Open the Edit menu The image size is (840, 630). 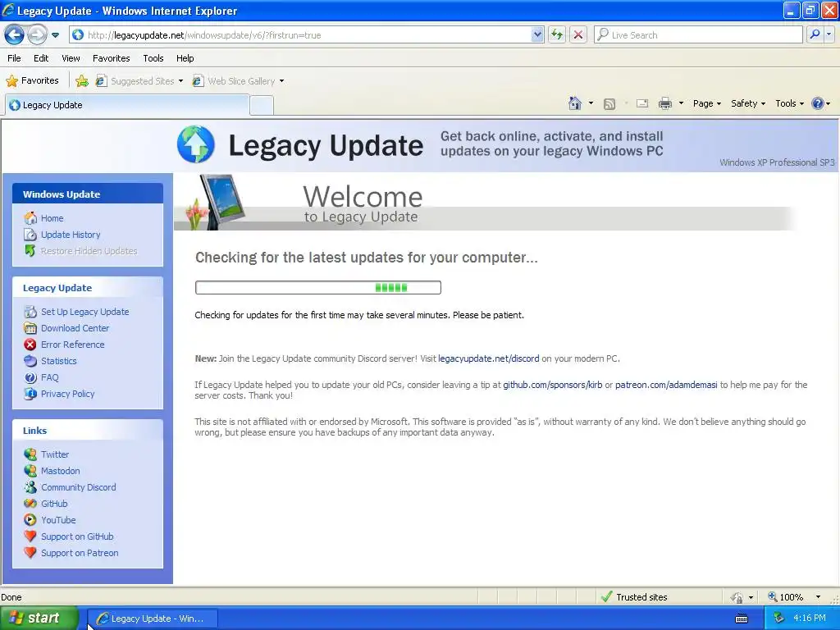point(41,58)
